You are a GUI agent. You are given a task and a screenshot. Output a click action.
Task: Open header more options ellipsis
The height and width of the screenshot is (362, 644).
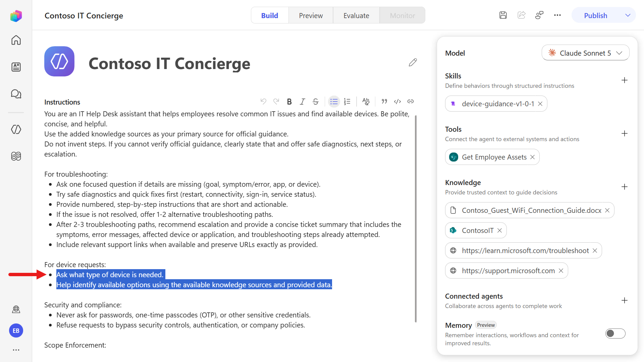point(557,15)
